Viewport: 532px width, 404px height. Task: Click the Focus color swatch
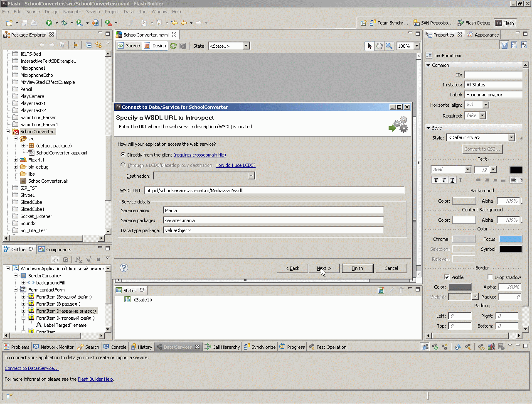click(510, 239)
